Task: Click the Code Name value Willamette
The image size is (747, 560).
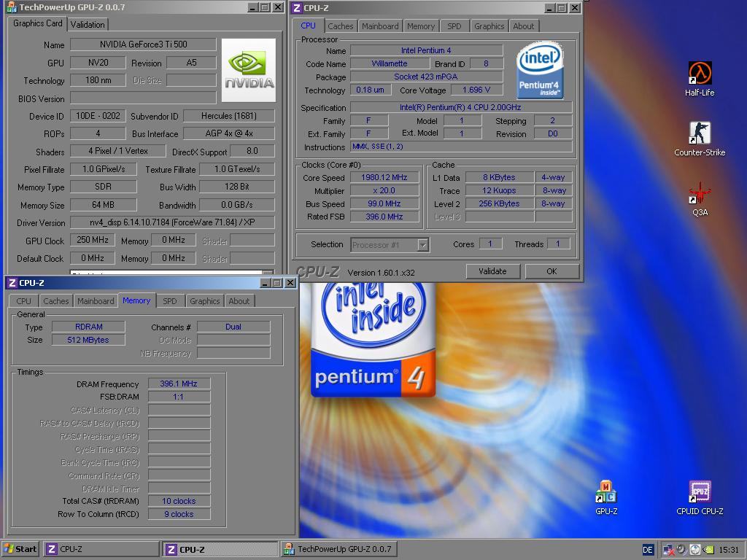Action: (x=390, y=63)
